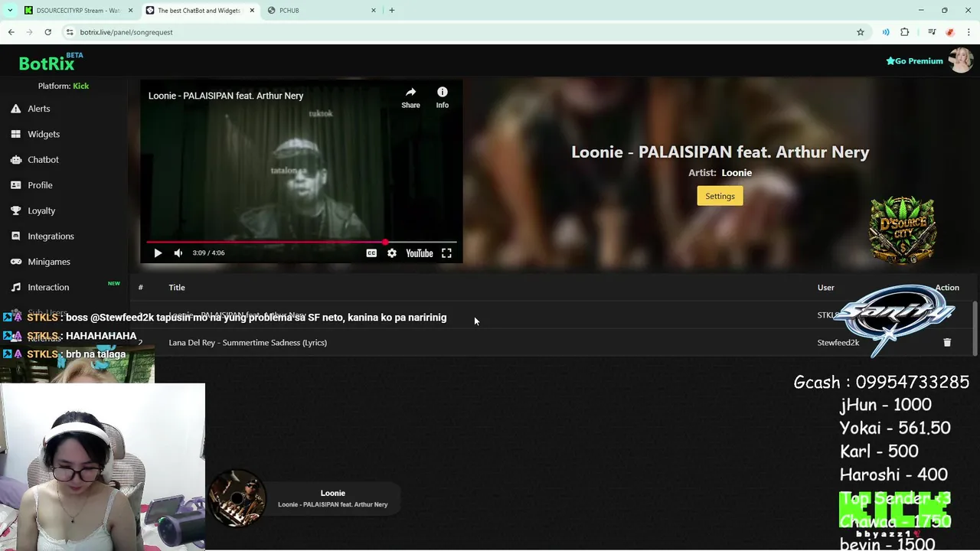Image resolution: width=980 pixels, height=551 pixels.
Task: Open the blue sound-wave extension icon
Action: click(886, 32)
